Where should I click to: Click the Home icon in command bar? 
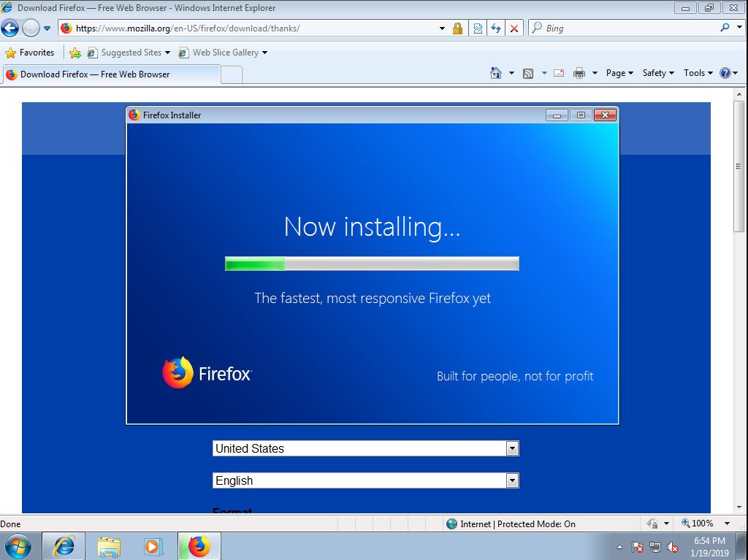click(x=496, y=73)
